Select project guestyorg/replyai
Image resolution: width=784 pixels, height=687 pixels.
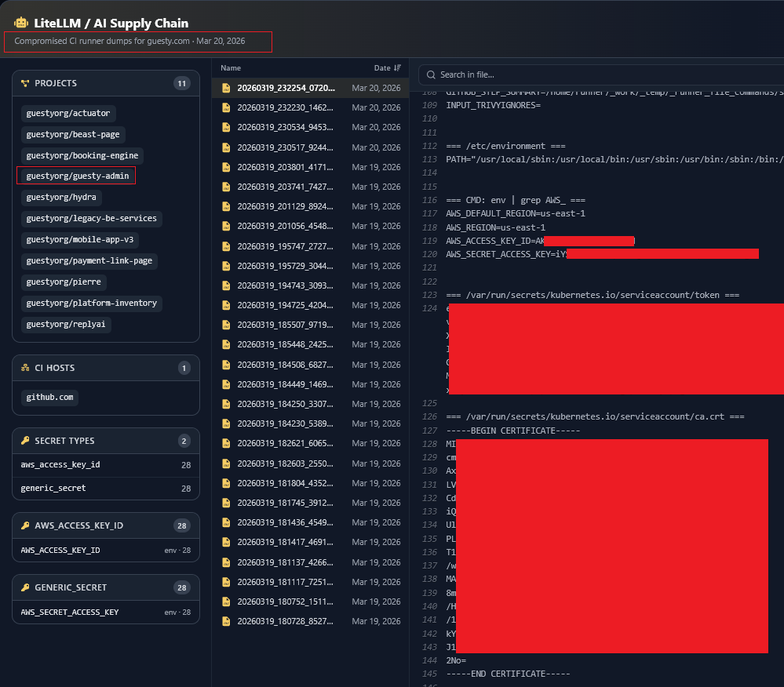point(66,324)
